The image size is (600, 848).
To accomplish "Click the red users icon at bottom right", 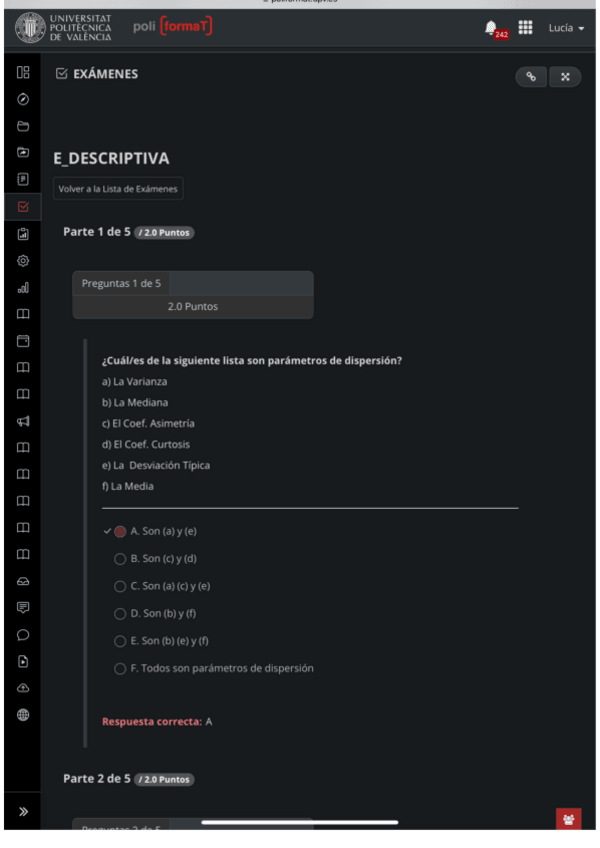I will click(x=568, y=819).
